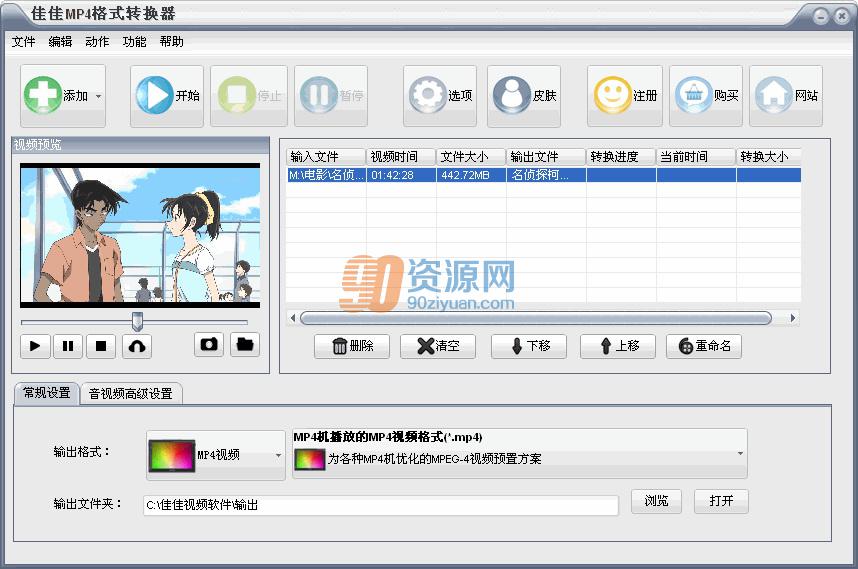Open the snapshot folder icon in preview
The width and height of the screenshot is (858, 569).
(245, 344)
